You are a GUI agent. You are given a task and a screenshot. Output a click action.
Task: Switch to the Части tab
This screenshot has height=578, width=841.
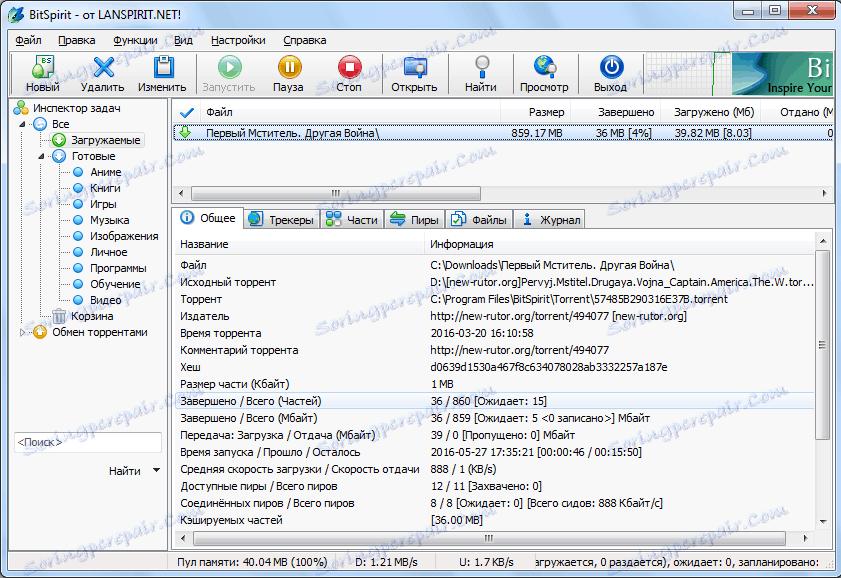coord(352,220)
